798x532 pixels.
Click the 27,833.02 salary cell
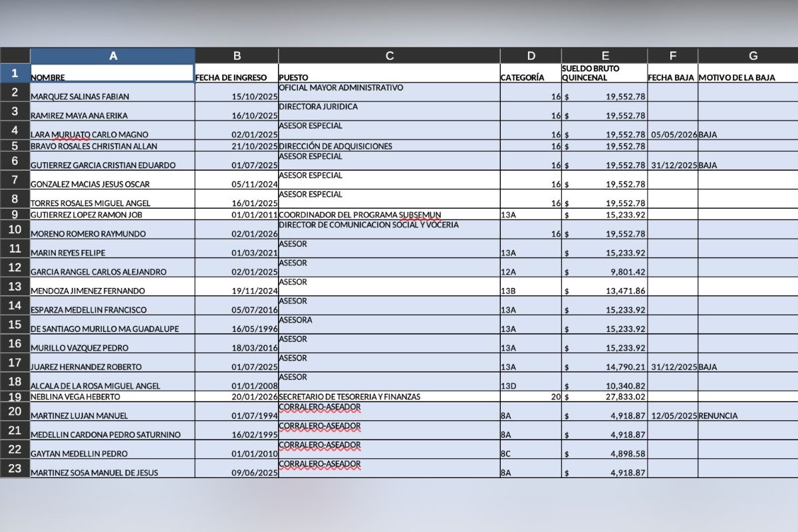click(x=604, y=396)
